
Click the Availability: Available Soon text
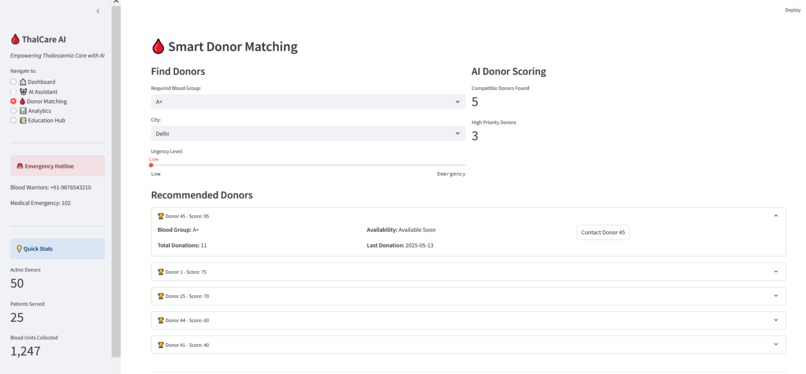coord(401,230)
